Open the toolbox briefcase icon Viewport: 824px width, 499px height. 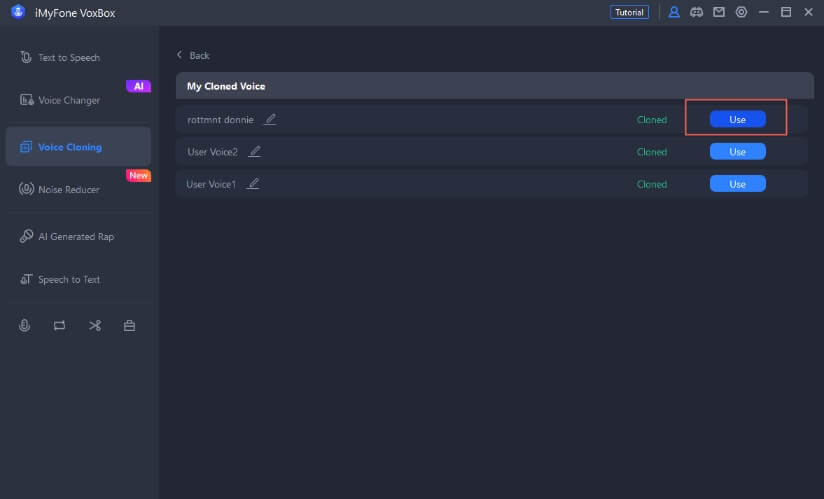coord(129,326)
